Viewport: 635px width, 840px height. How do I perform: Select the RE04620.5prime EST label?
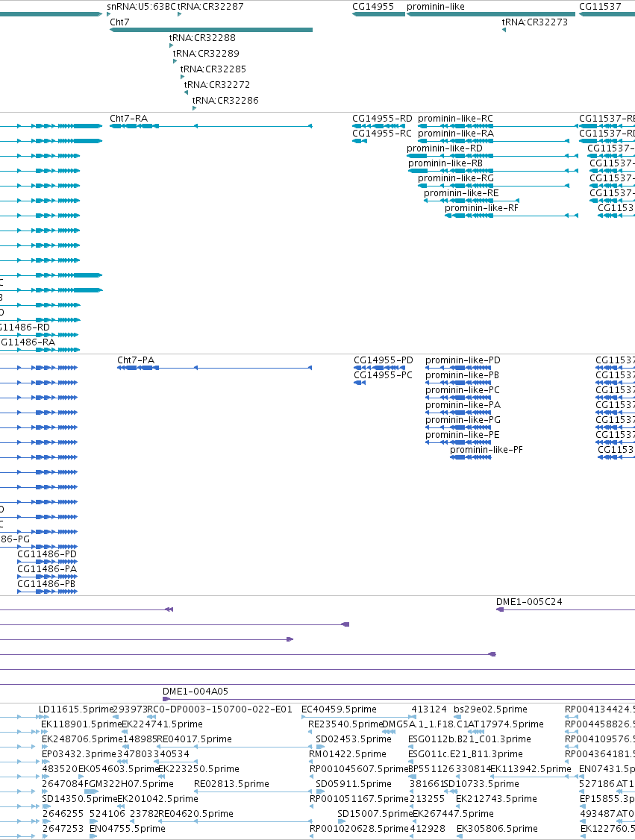click(x=195, y=814)
